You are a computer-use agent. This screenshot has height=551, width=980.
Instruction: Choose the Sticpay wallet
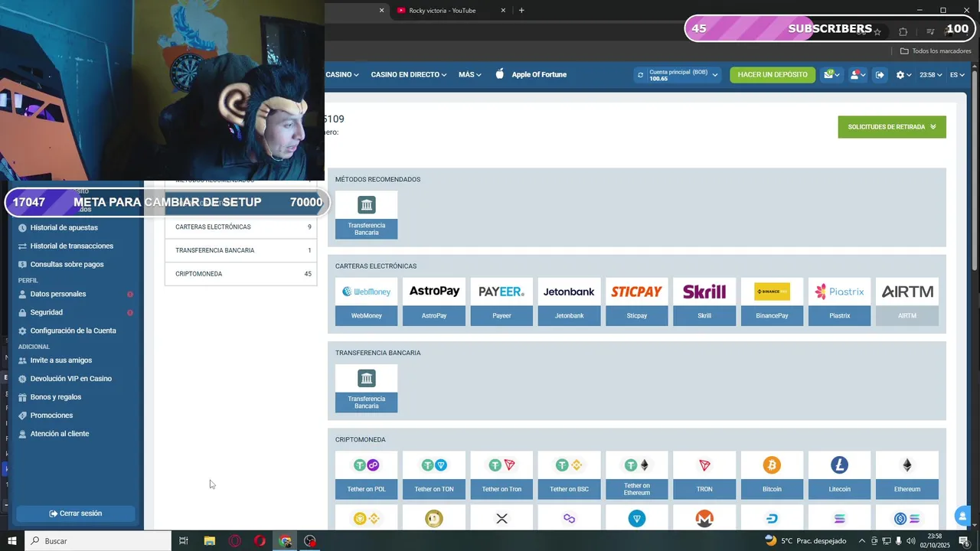[636, 302]
